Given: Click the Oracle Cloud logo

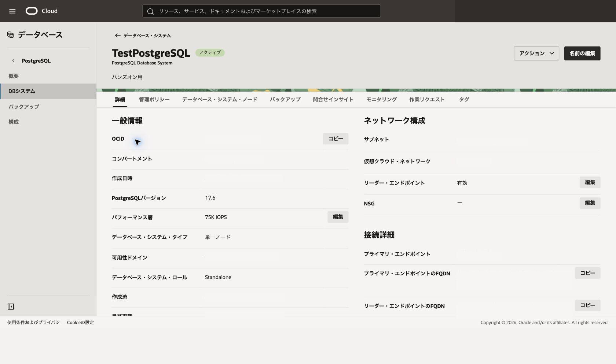Looking at the screenshot, I should click(41, 11).
